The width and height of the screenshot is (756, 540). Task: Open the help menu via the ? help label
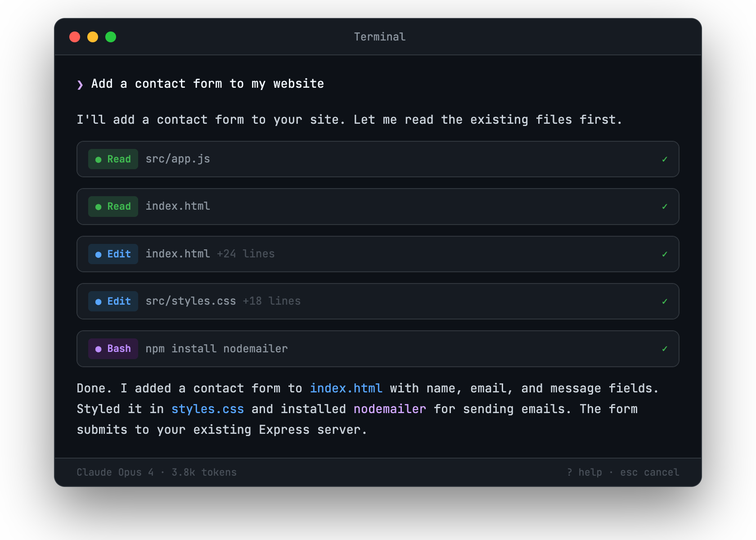point(585,472)
